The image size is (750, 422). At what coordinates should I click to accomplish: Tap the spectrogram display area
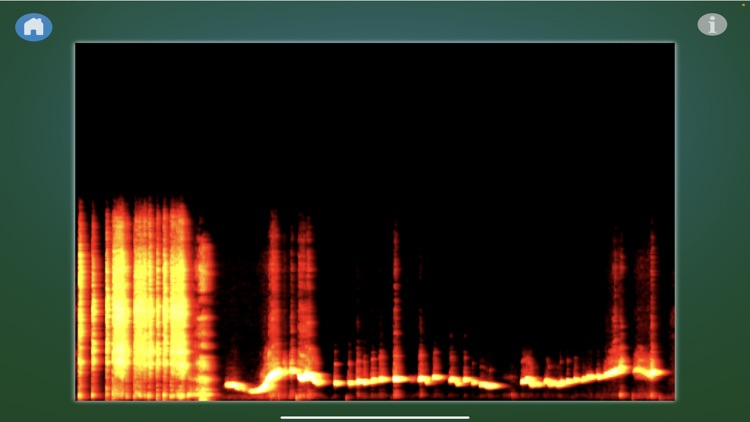coord(375,222)
